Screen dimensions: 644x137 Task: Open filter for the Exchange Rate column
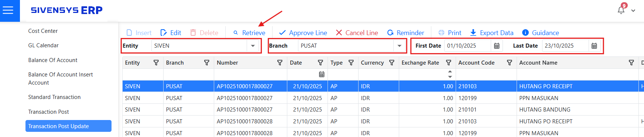click(449, 63)
